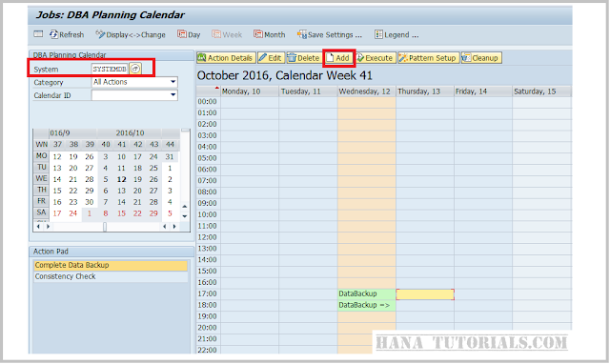
Task: Select day 31 in mini calendar
Action: 170,157
